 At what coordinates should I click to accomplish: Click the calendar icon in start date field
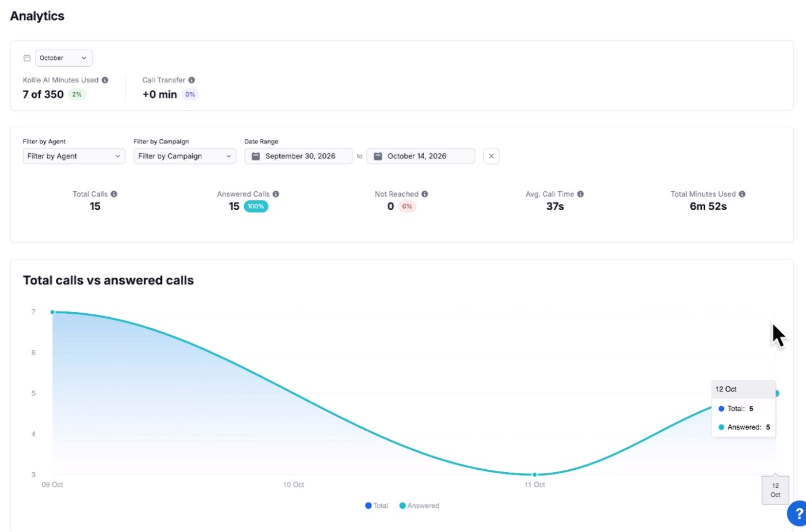[256, 156]
